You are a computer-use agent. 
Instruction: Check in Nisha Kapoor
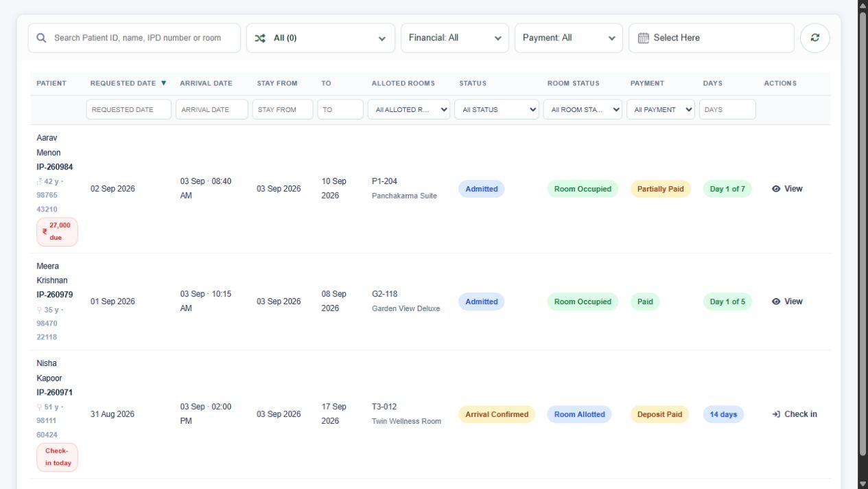tap(795, 414)
